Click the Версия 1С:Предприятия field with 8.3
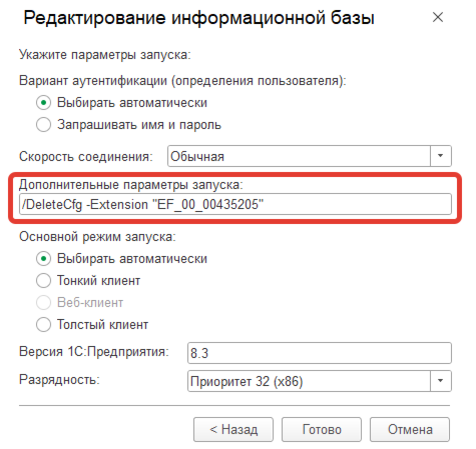 click(x=319, y=353)
